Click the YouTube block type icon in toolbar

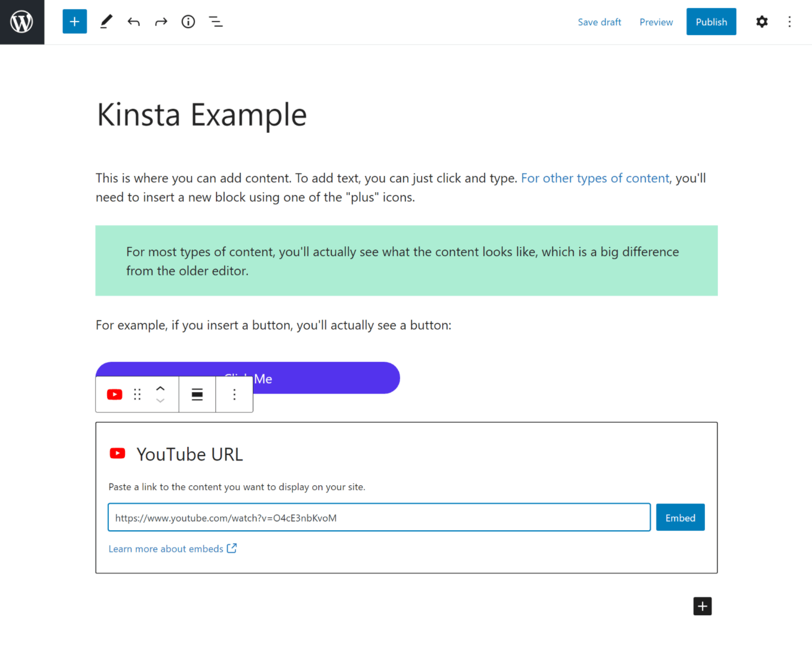(x=115, y=394)
